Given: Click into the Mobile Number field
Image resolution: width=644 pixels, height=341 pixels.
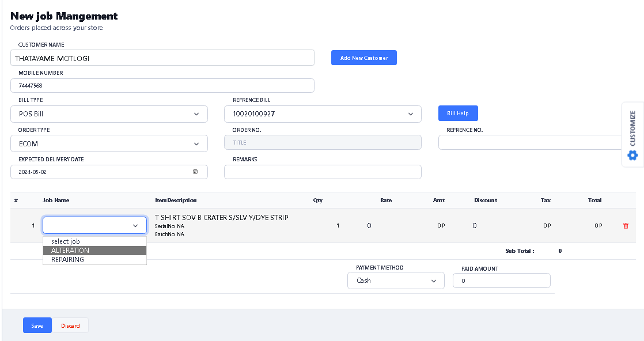Looking at the screenshot, I should (162, 85).
